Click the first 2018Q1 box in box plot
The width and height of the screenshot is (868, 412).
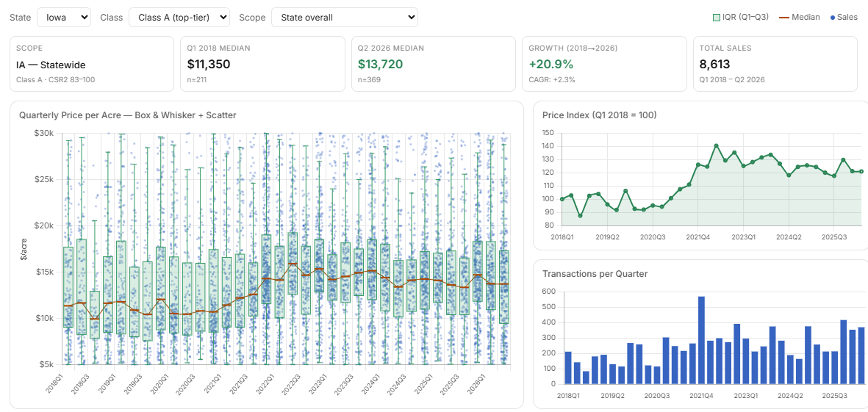pyautogui.click(x=68, y=287)
